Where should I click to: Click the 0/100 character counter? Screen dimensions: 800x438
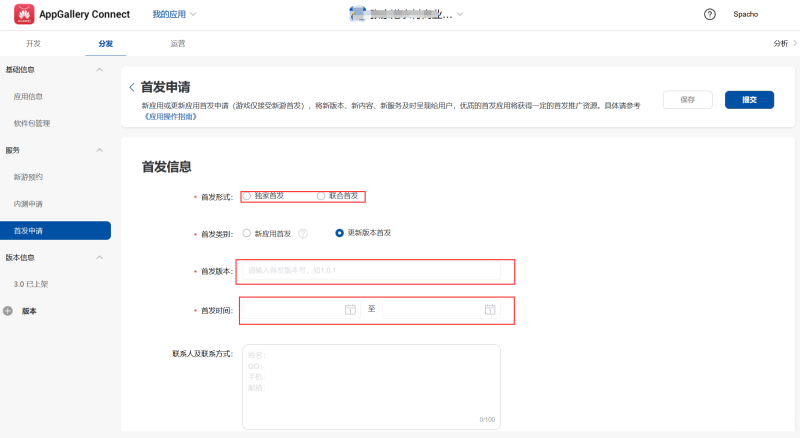point(487,420)
